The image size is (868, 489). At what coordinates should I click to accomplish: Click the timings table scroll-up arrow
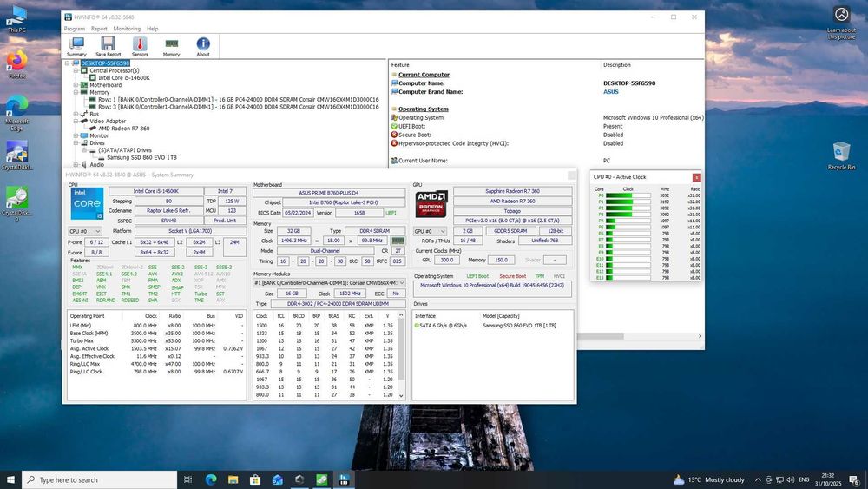tap(401, 315)
